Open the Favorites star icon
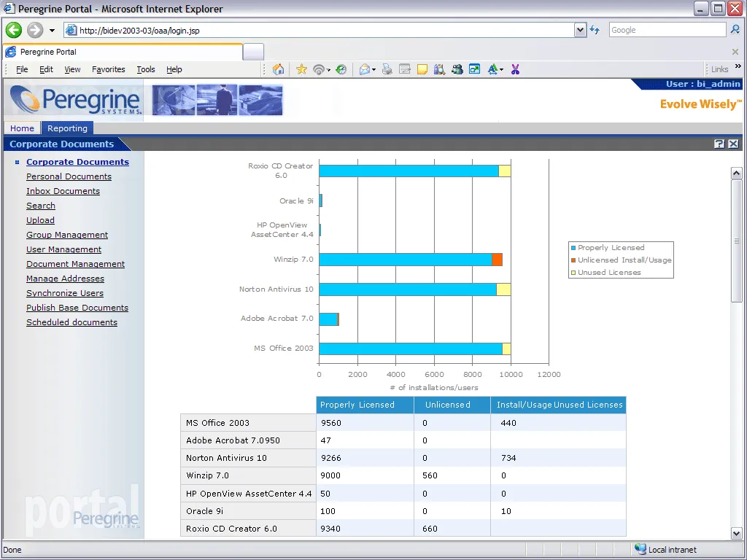The height and width of the screenshot is (560, 747). click(x=301, y=69)
